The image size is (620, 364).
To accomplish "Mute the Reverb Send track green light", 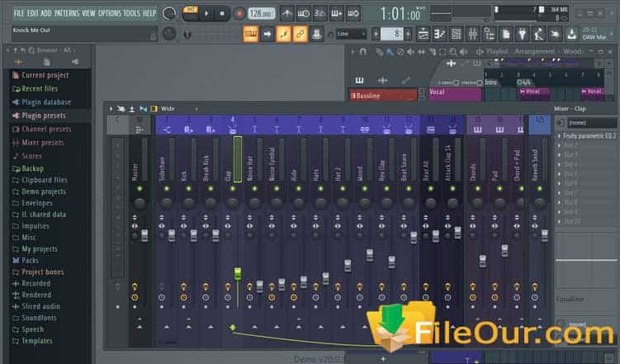I will coord(539,188).
